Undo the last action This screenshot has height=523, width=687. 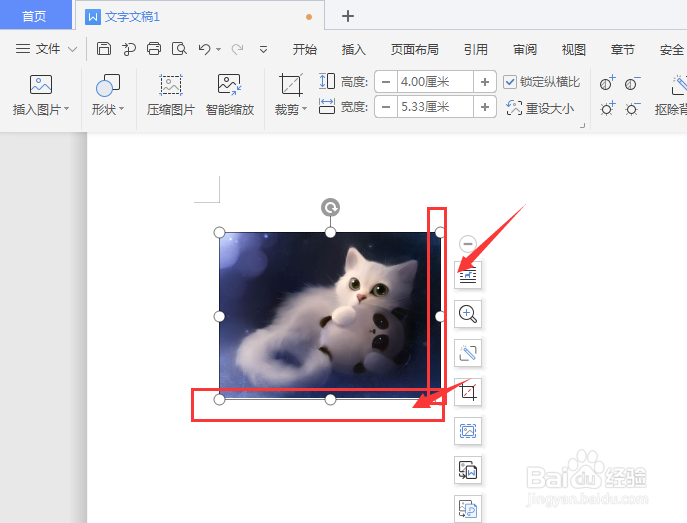click(204, 49)
